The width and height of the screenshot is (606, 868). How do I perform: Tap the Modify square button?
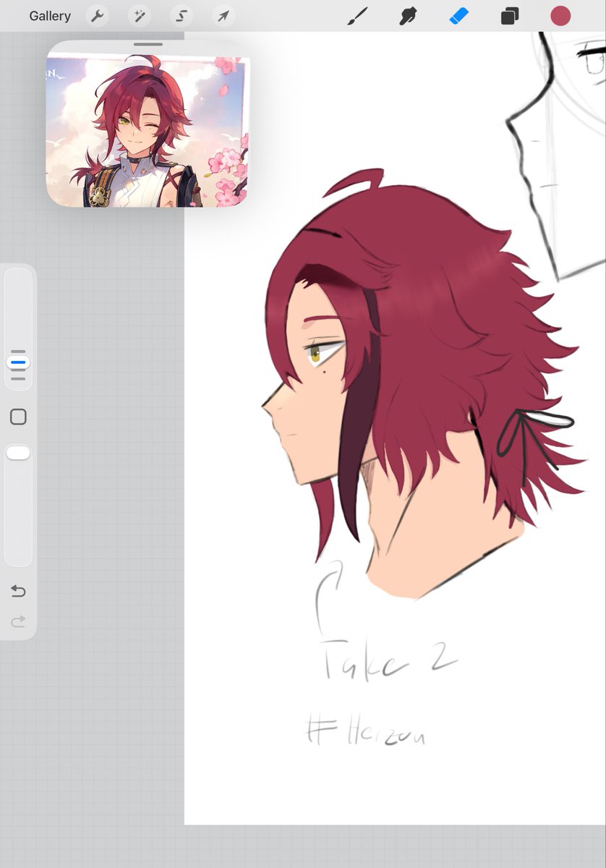18,417
